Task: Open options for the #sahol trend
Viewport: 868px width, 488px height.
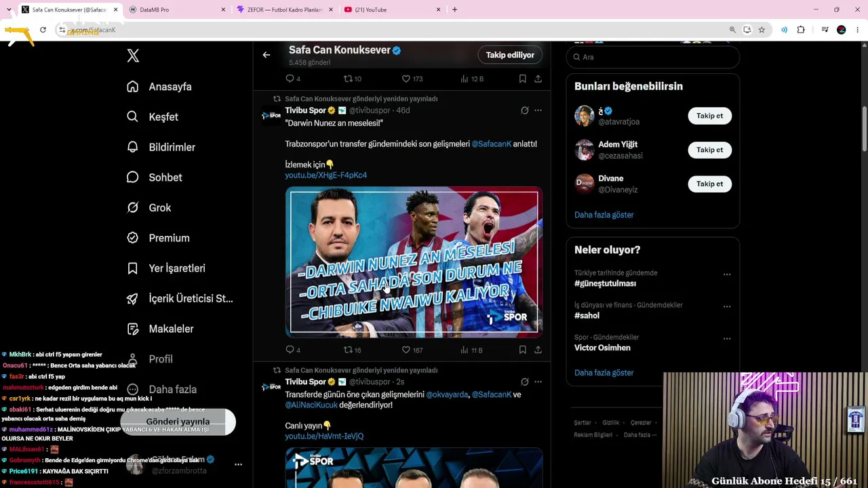Action: (x=727, y=306)
